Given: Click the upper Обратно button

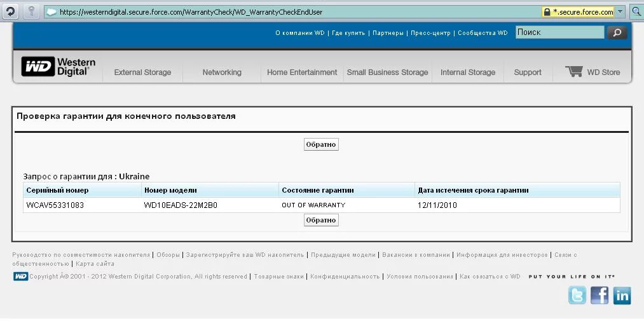Looking at the screenshot, I should click(321, 144).
